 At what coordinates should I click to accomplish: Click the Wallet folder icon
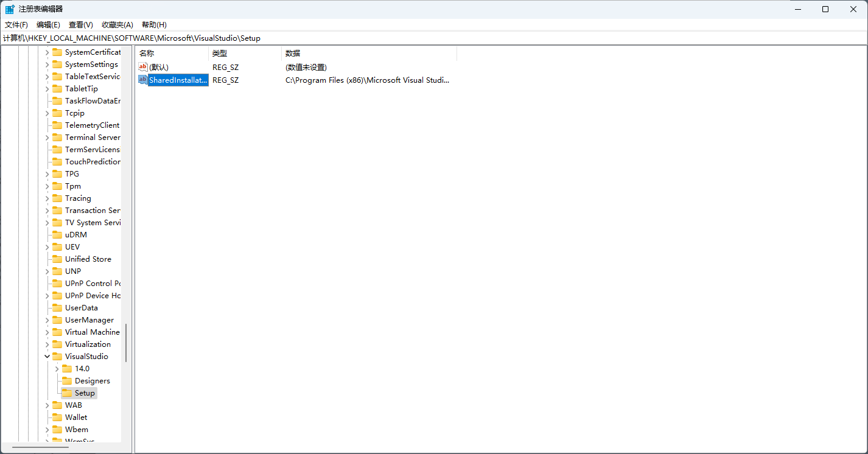(57, 417)
